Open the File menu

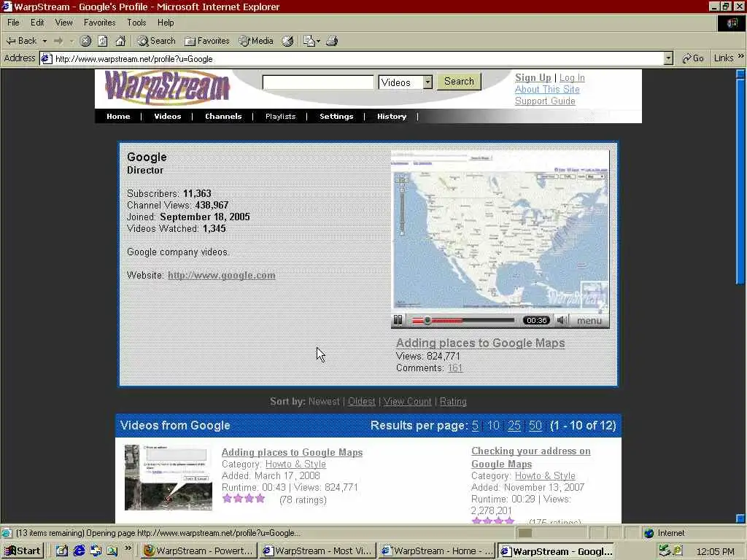tap(13, 23)
